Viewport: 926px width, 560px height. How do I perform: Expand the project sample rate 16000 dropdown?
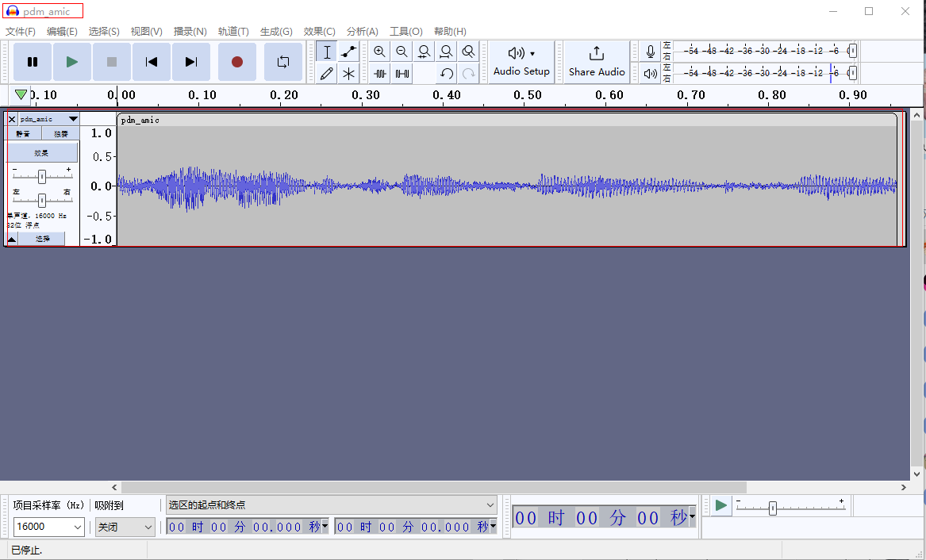coord(78,527)
